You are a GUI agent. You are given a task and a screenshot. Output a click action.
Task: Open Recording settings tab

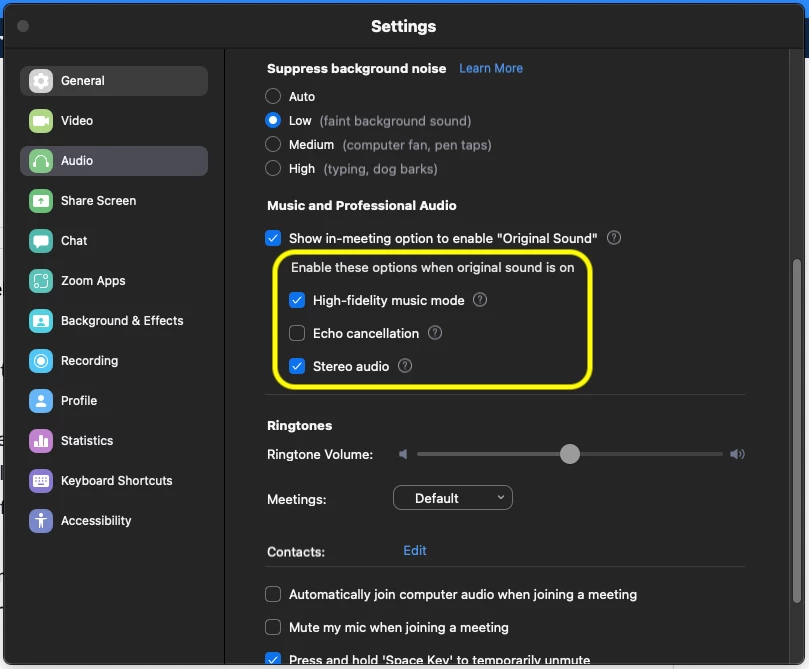[114, 361]
